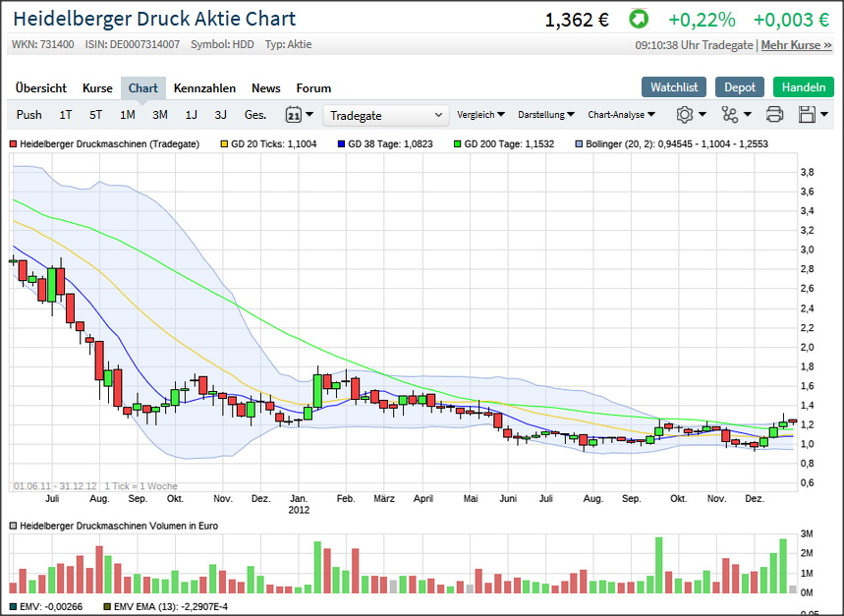Click the green price trend arrow icon
The image size is (844, 616).
click(639, 20)
